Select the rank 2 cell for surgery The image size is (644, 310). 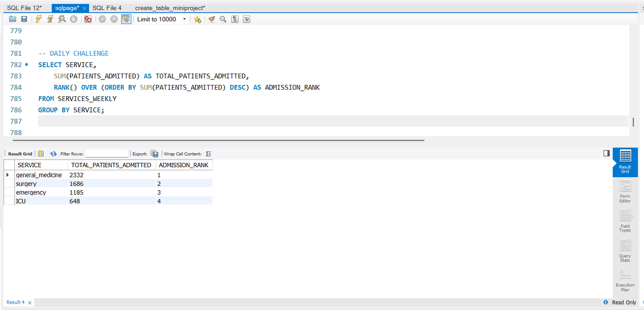184,184
